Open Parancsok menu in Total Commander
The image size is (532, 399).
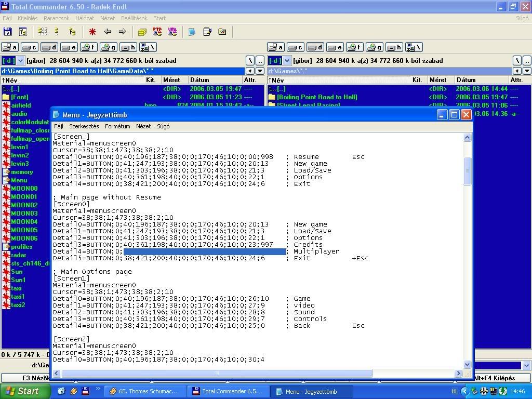tap(57, 18)
